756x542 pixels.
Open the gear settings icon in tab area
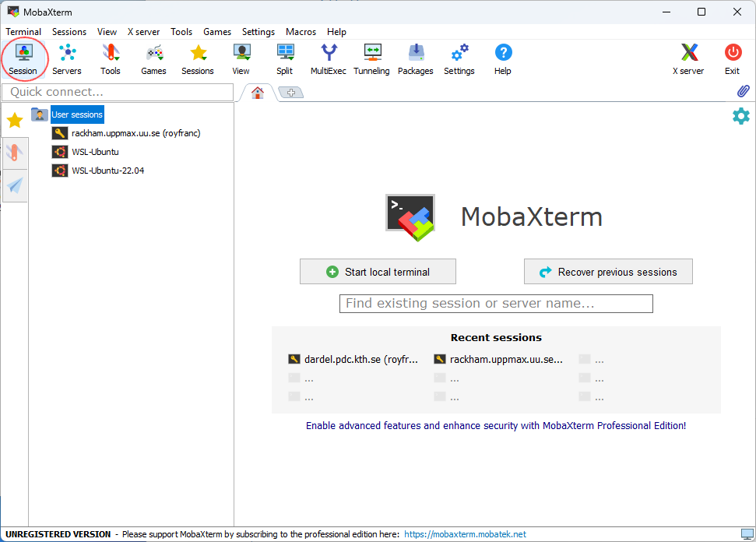pyautogui.click(x=741, y=116)
